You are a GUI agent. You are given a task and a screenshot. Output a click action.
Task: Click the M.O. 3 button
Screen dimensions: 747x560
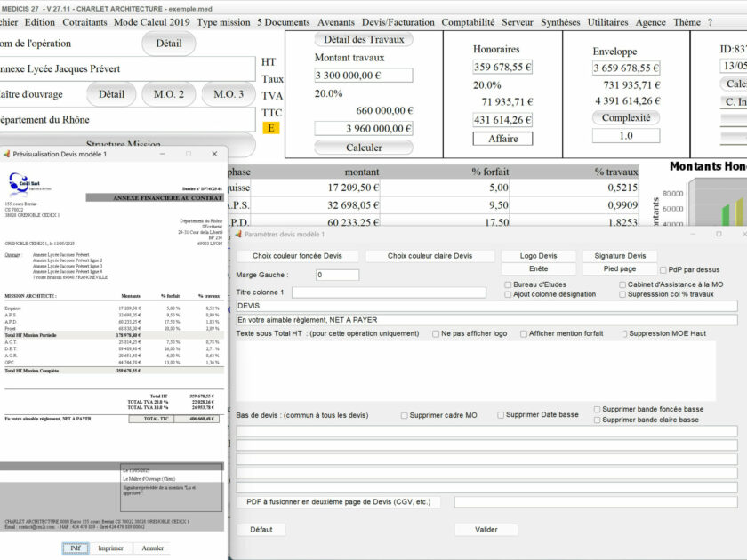click(229, 94)
